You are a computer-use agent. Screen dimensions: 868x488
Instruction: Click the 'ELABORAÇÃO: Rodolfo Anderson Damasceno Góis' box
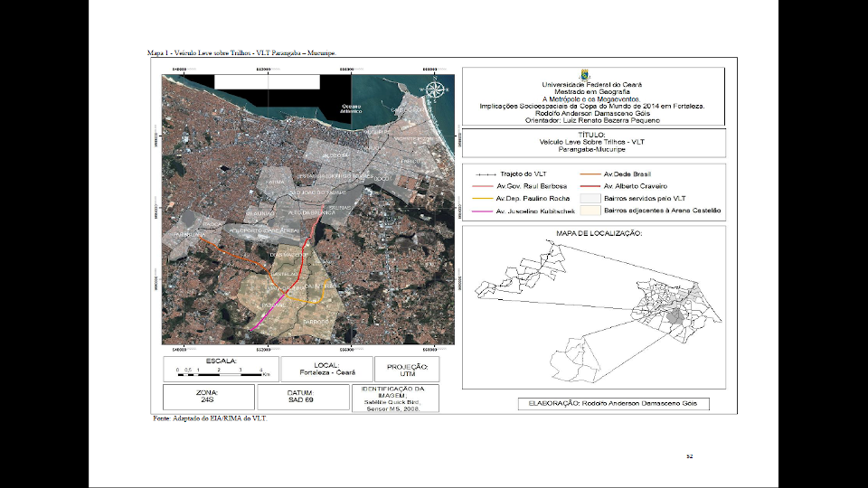[613, 403]
